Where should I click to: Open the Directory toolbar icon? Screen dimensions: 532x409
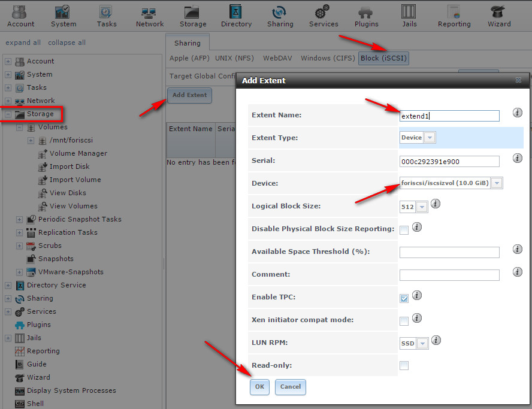tap(236, 16)
